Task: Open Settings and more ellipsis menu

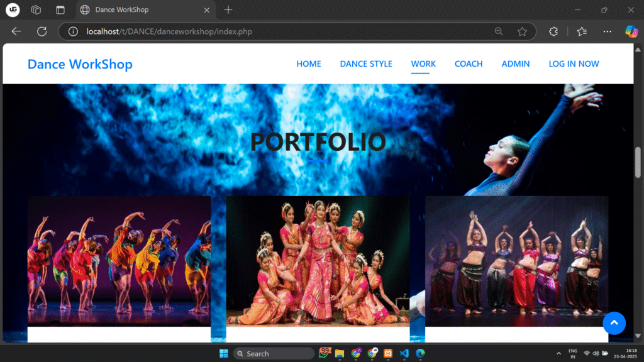Action: click(x=607, y=31)
